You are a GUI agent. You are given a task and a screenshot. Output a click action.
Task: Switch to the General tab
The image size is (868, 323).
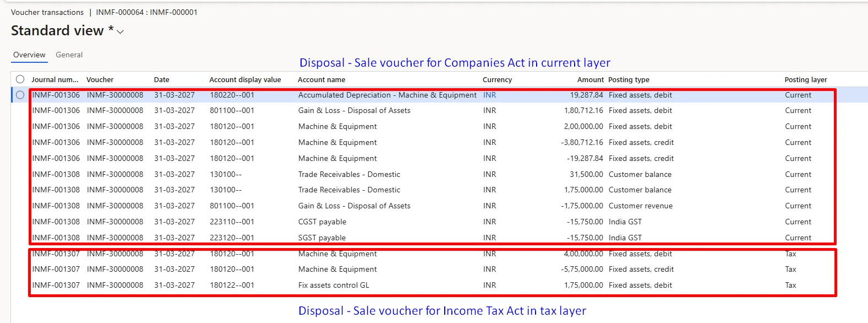point(69,55)
